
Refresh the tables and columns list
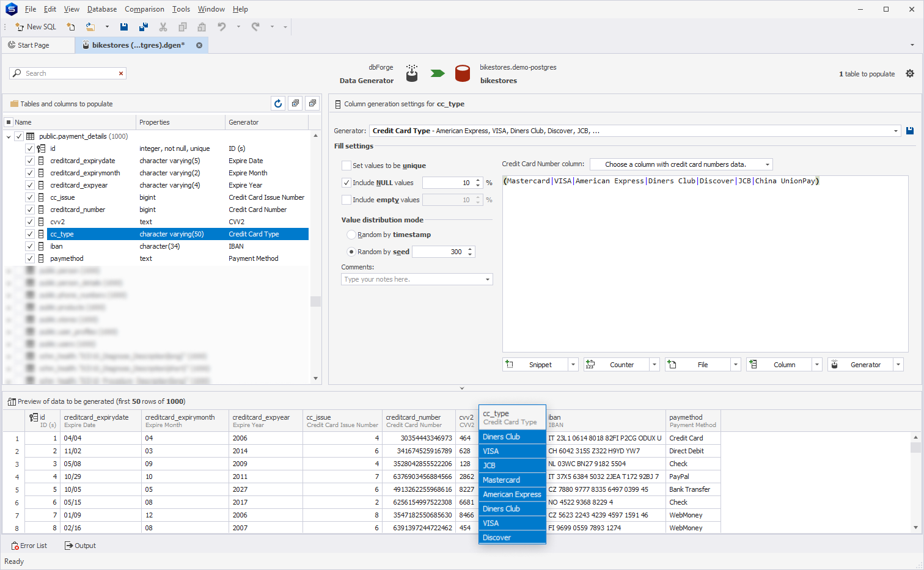pyautogui.click(x=278, y=103)
